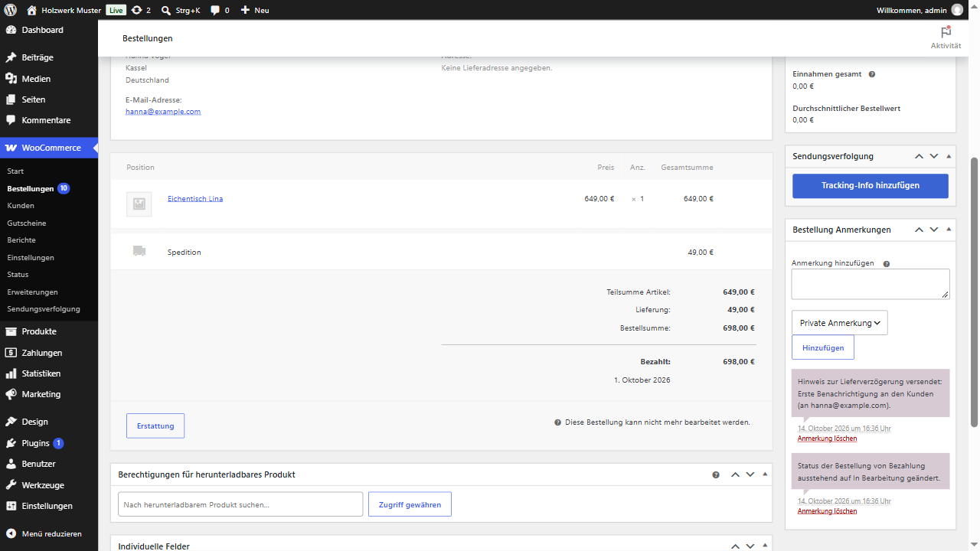Click the Eichentisch Lina product thumbnail placeholder
Screen dimensions: 980x551
(x=139, y=204)
